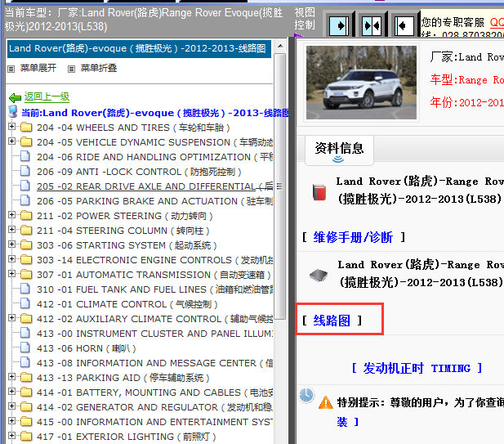Click the white Range Rover Evoque photo
The image size is (504, 444).
tap(361, 83)
